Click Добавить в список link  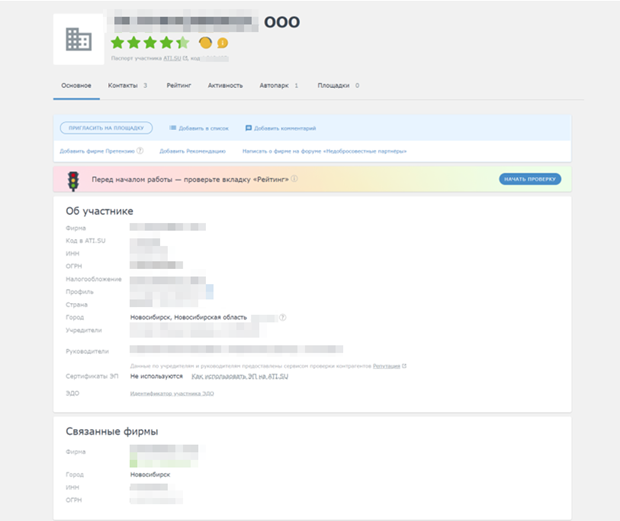tap(204, 128)
